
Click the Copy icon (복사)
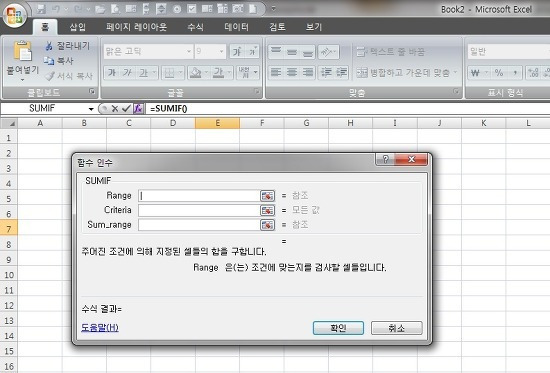click(49, 61)
